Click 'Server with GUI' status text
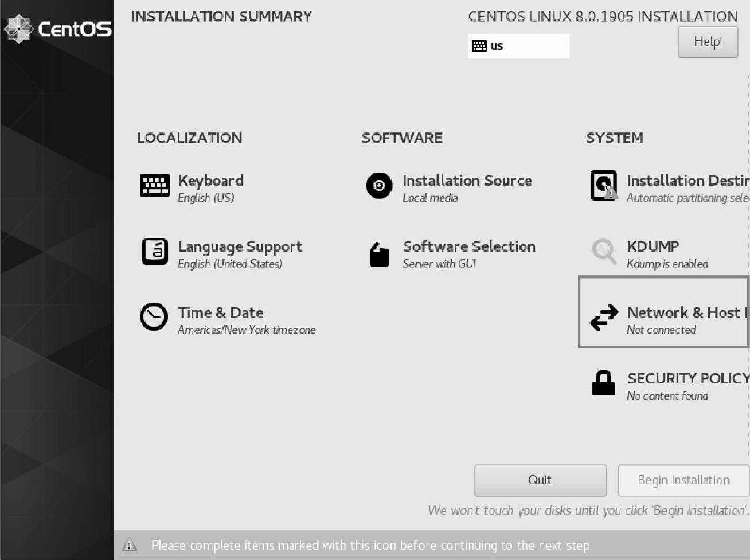Screen dimensions: 750x560 tap(439, 264)
